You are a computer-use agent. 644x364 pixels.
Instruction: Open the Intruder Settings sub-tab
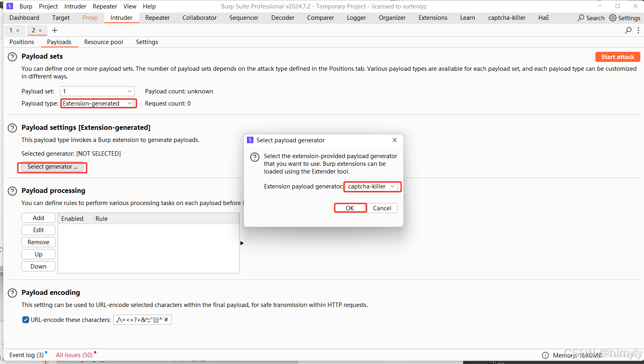point(147,42)
